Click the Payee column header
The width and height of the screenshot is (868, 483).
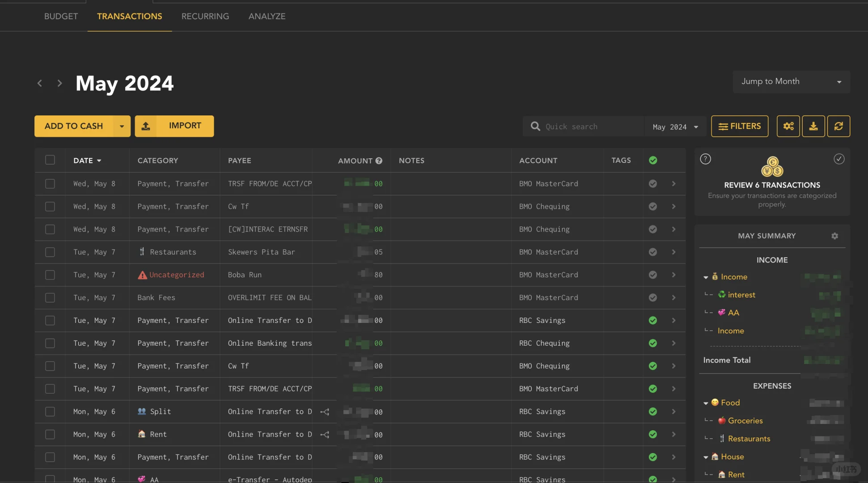239,161
